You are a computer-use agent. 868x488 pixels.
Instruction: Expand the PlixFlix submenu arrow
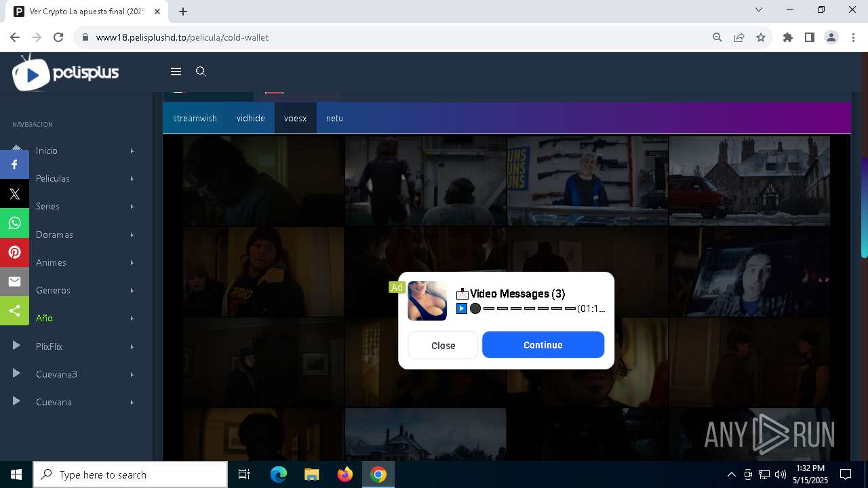pyautogui.click(x=132, y=346)
